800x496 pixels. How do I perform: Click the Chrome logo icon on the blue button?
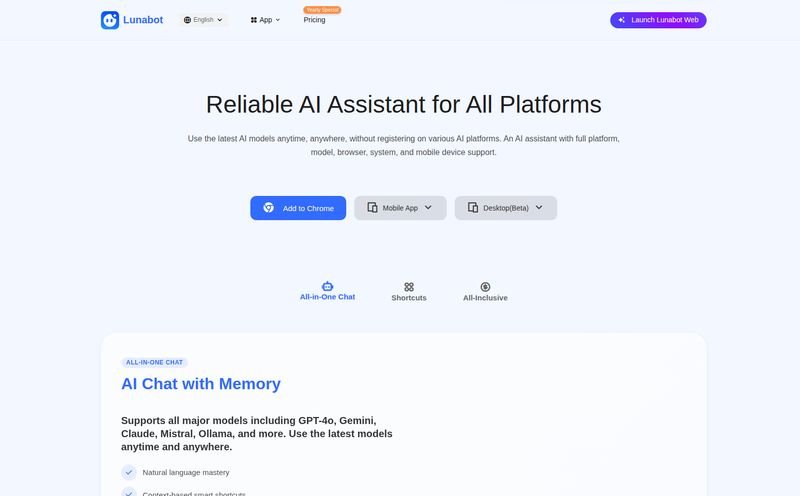[x=269, y=208]
